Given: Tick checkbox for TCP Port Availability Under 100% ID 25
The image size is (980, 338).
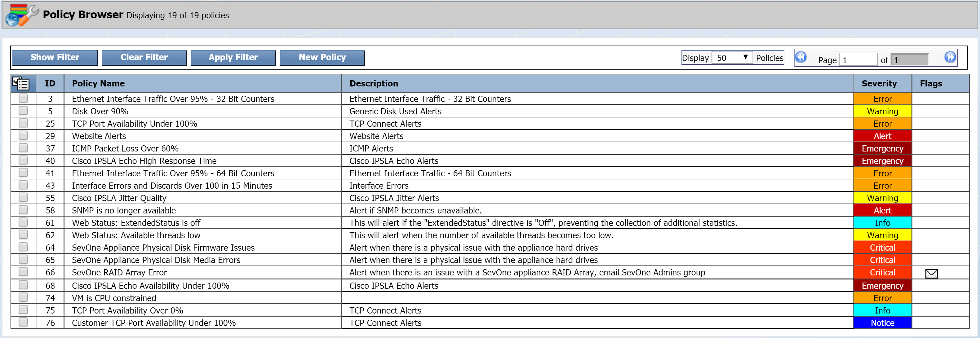Looking at the screenshot, I should click(23, 123).
